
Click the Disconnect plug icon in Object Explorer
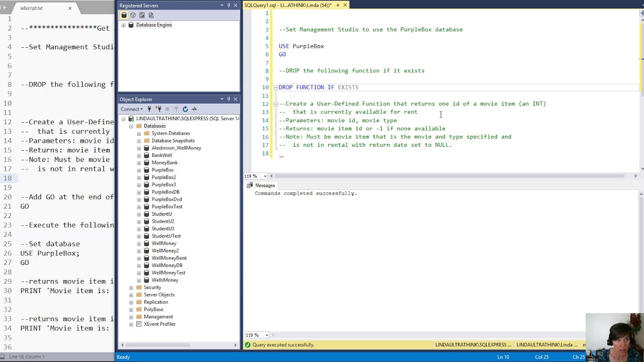click(x=158, y=109)
